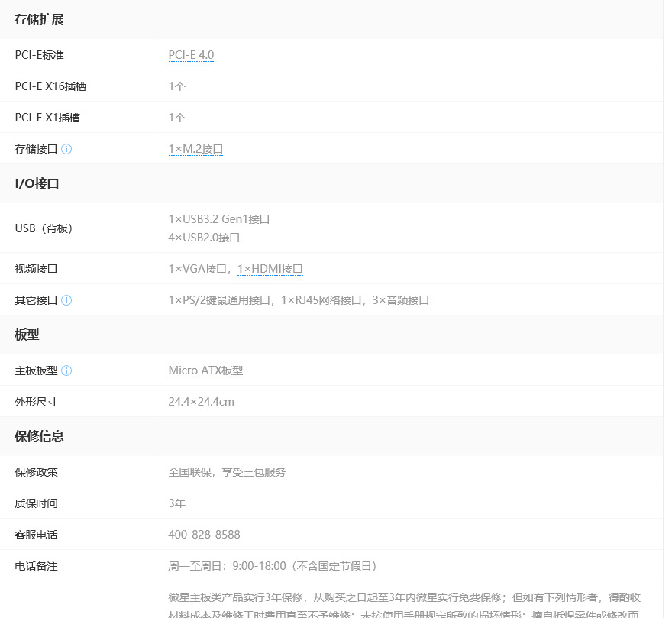This screenshot has width=672, height=618.
Task: Click the info icon beside 主板板型
Action: pyautogui.click(x=66, y=370)
